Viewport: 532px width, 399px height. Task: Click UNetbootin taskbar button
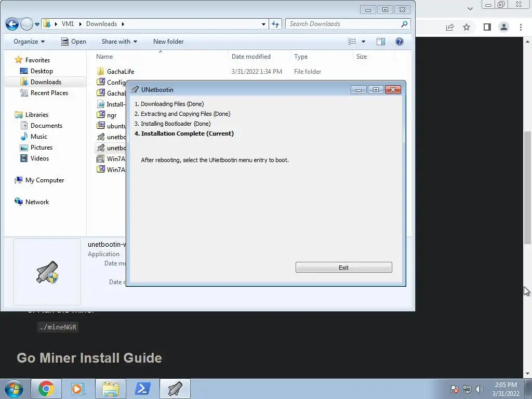[175, 389]
